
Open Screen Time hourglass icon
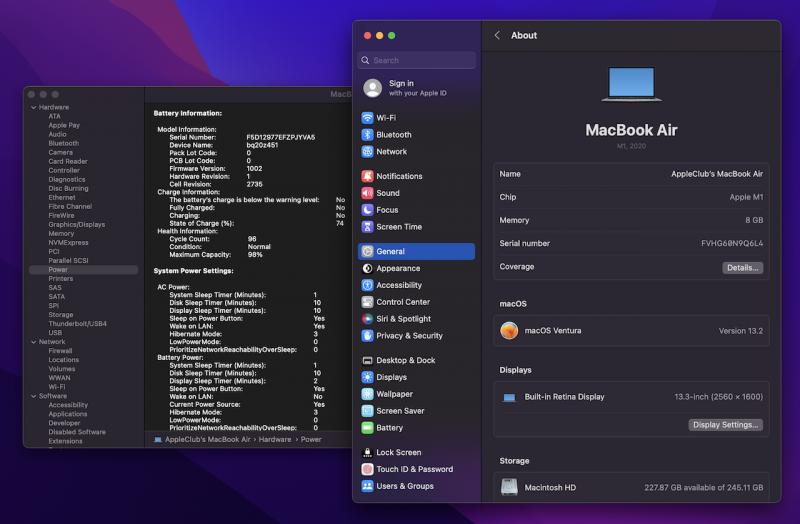pyautogui.click(x=367, y=227)
